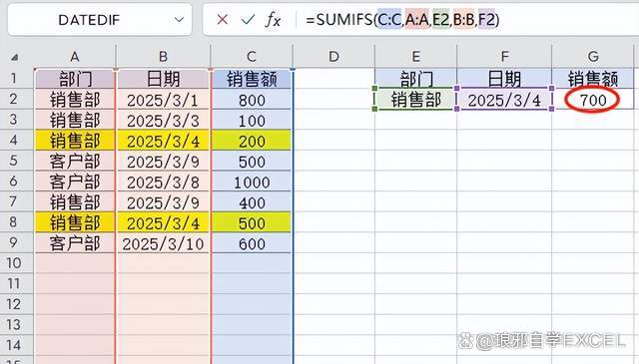This screenshot has width=639, height=364.
Task: Select column E header
Action: click(x=415, y=57)
